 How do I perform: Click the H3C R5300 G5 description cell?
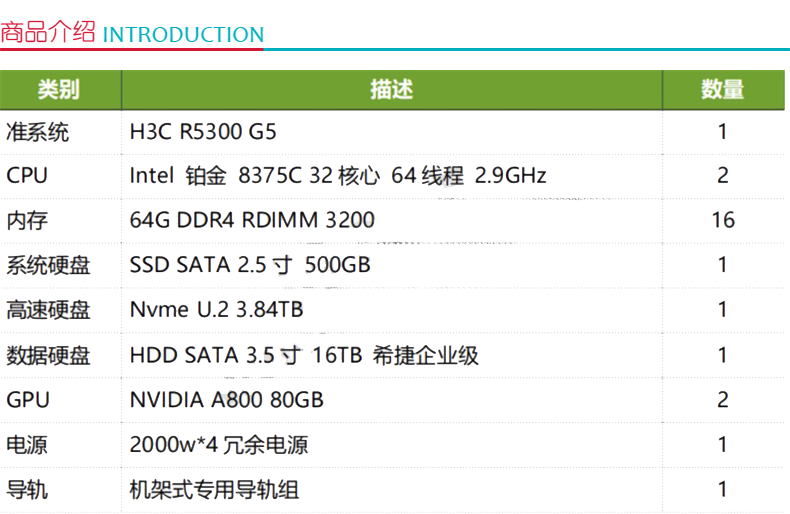[x=203, y=132]
